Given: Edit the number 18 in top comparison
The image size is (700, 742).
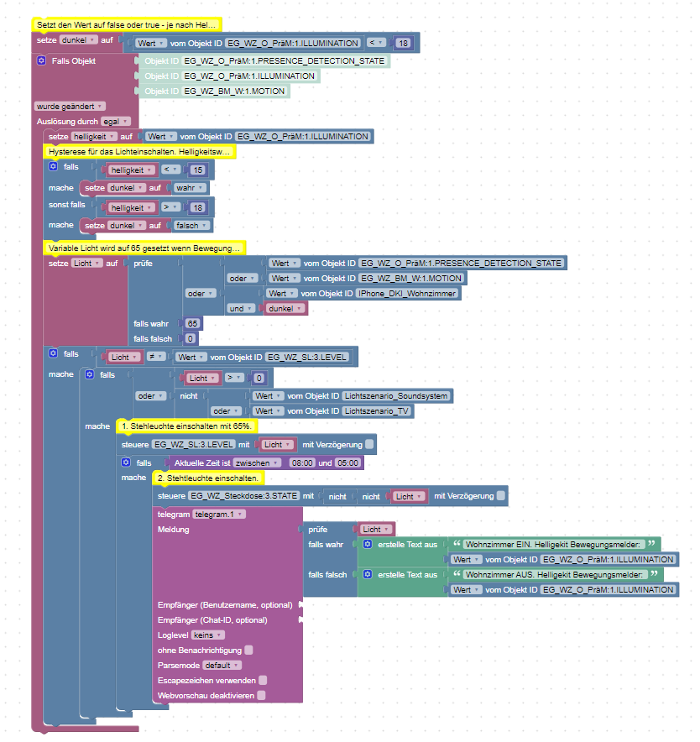Looking at the screenshot, I should [x=403, y=43].
